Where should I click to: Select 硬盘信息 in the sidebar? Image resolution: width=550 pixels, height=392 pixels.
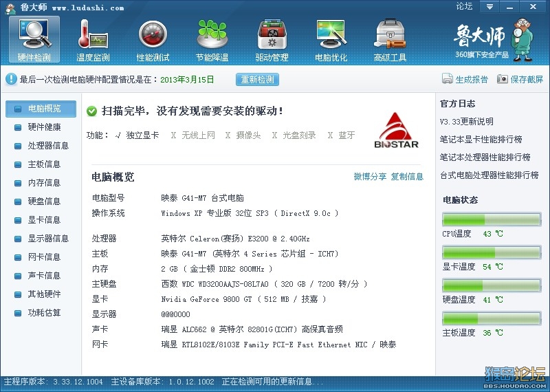(41, 202)
